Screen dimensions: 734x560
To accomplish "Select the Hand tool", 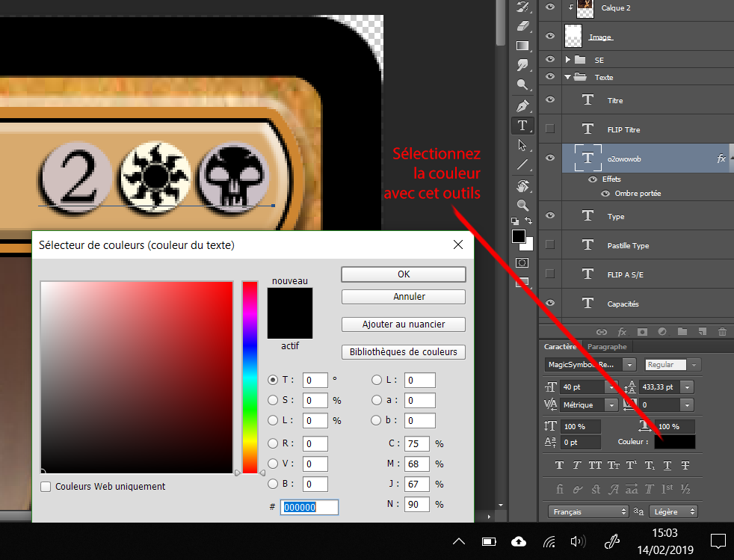I will [522, 185].
